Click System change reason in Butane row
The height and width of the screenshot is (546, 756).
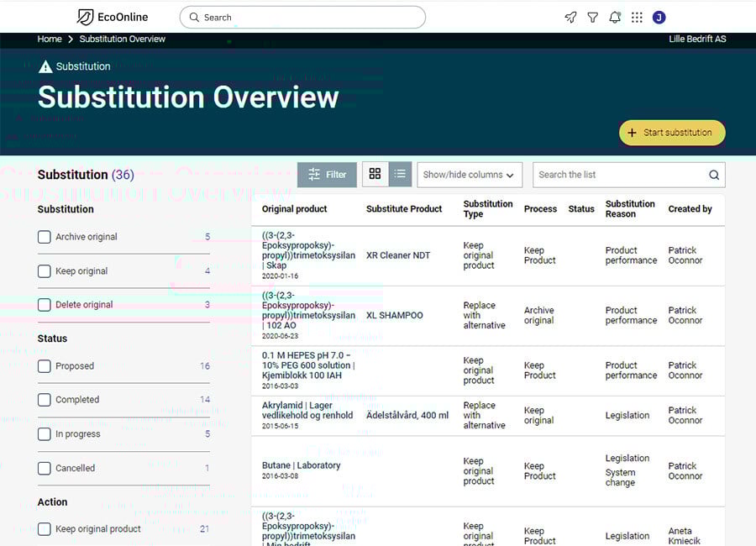(620, 477)
